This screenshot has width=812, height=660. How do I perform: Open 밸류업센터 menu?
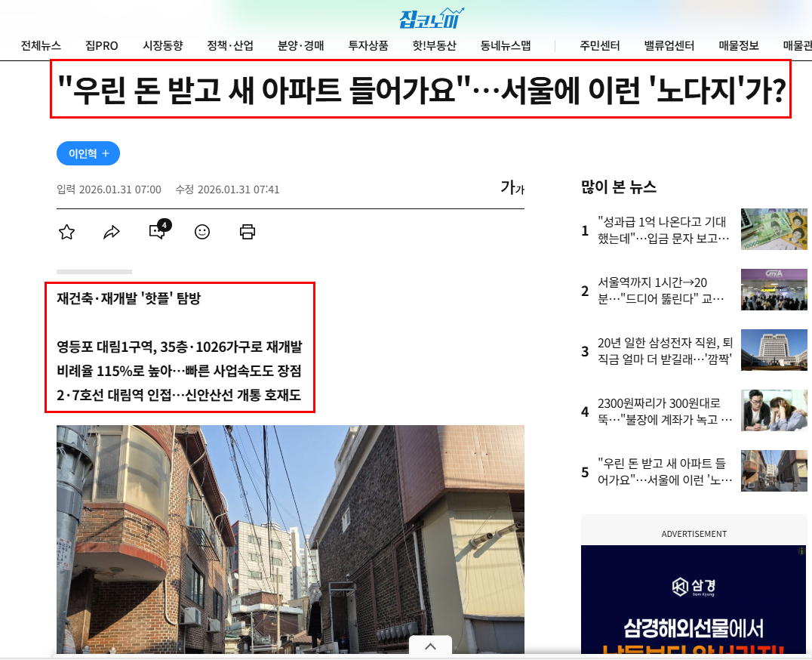669,45
